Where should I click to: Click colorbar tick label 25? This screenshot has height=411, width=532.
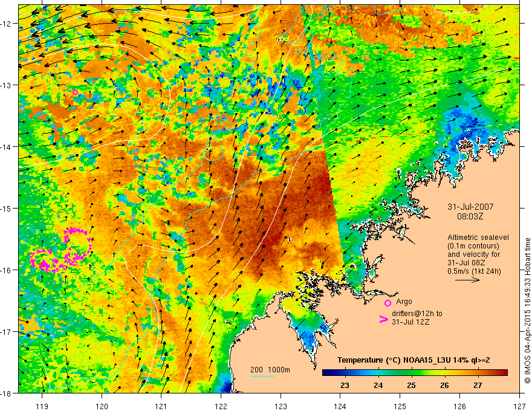click(x=411, y=386)
